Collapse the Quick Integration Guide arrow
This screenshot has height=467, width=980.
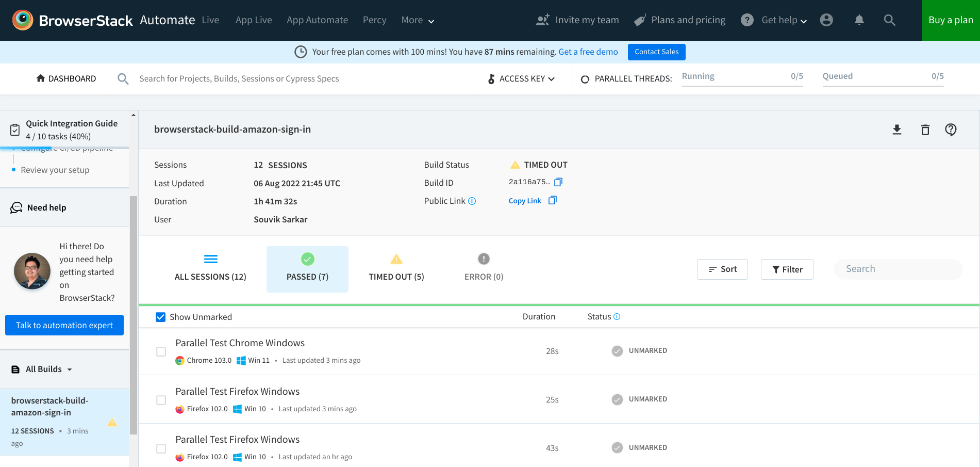(x=134, y=115)
